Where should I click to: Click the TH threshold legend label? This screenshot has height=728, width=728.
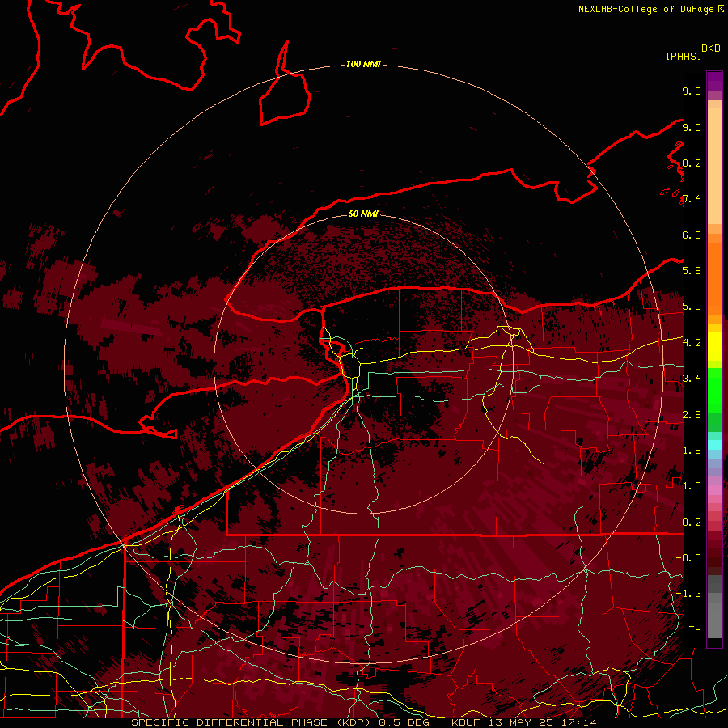(695, 630)
